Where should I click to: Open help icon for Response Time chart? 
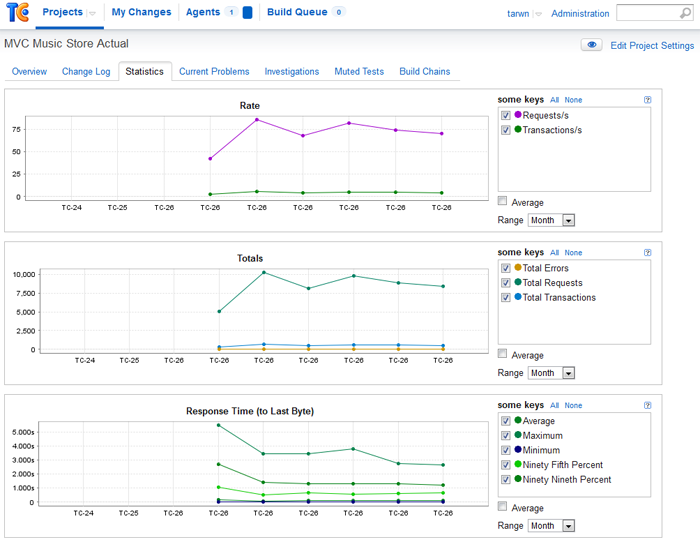[x=647, y=405]
